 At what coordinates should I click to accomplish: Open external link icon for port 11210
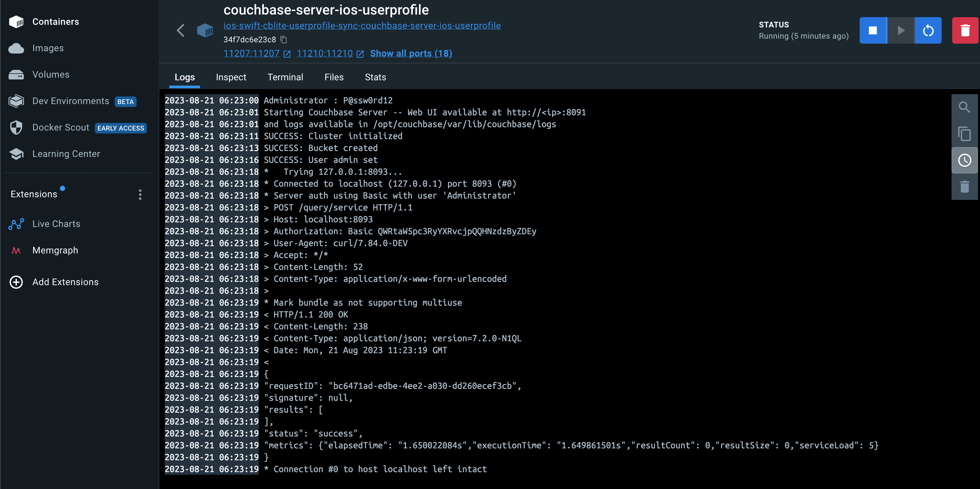360,54
